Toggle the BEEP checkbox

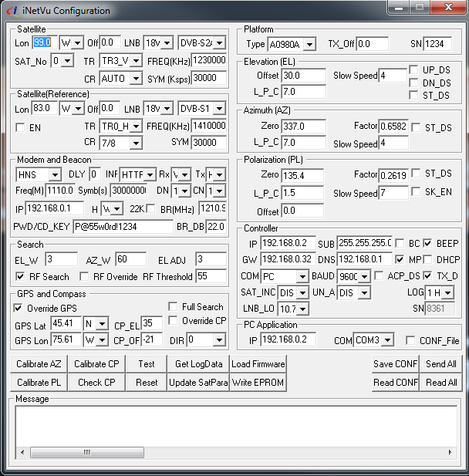point(427,243)
